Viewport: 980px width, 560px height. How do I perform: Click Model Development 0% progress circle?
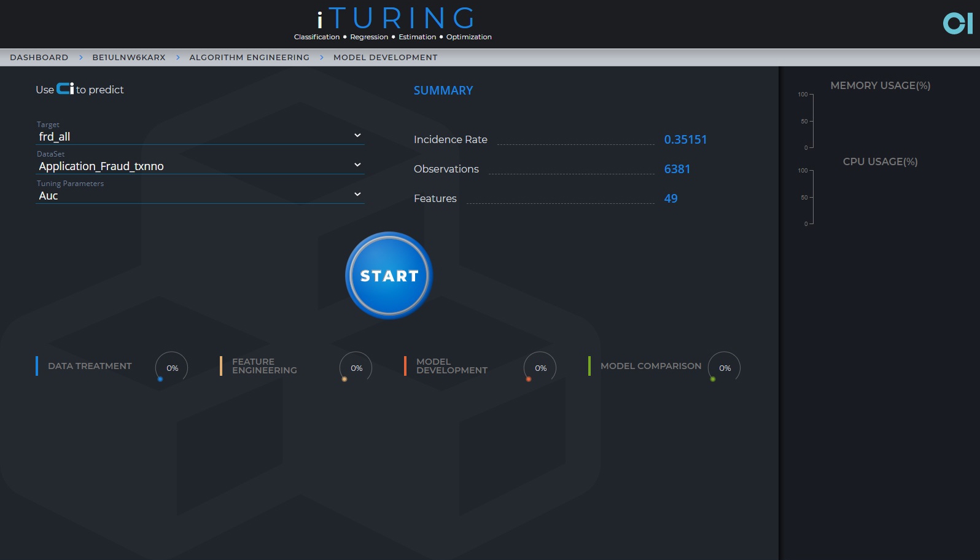pos(540,368)
